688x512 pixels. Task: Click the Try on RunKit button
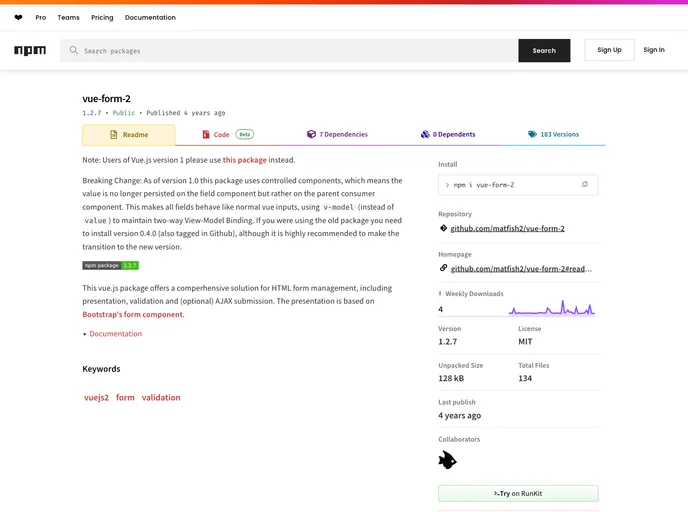point(518,494)
